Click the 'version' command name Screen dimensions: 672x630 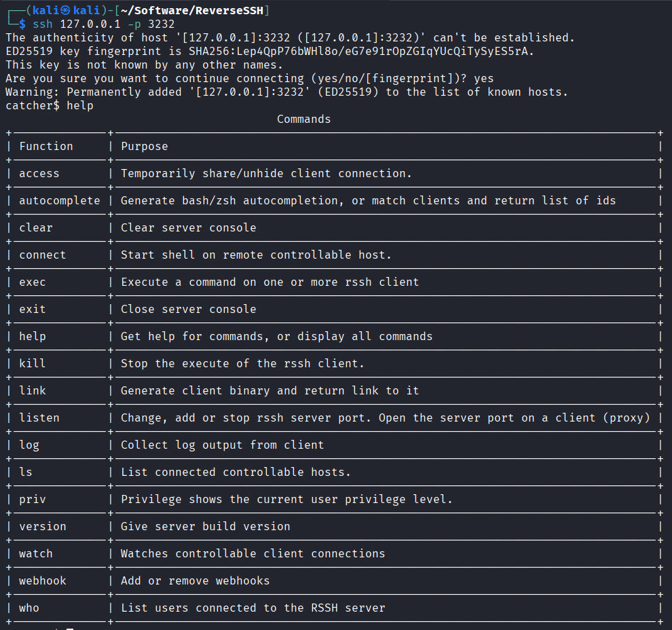(x=43, y=526)
